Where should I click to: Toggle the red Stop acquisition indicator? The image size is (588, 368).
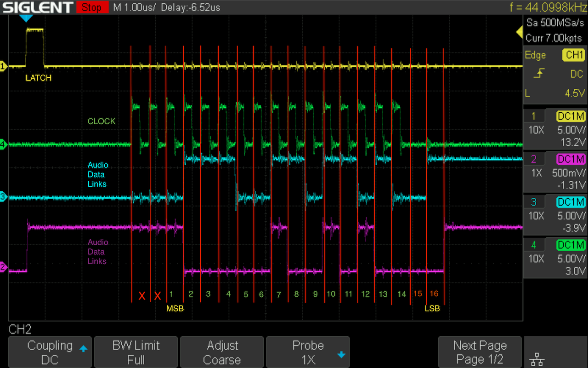click(92, 7)
